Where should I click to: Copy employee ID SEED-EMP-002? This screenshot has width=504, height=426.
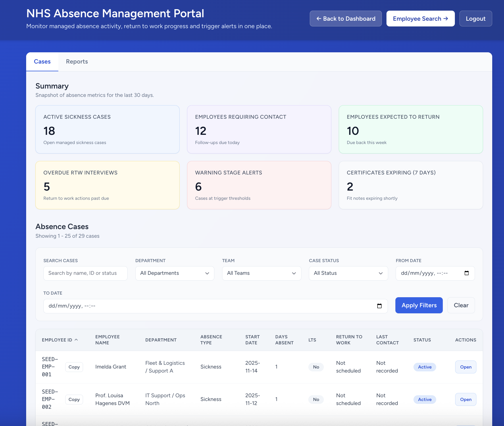[74, 400]
